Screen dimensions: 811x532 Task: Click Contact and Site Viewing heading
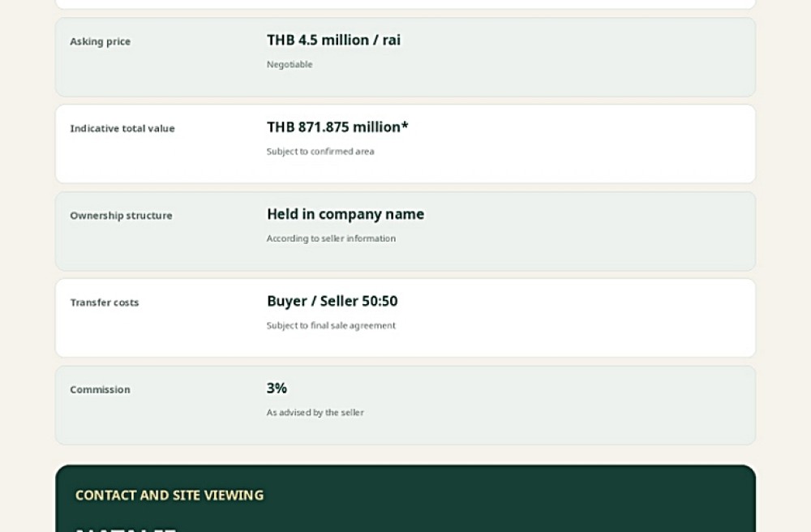(x=169, y=496)
